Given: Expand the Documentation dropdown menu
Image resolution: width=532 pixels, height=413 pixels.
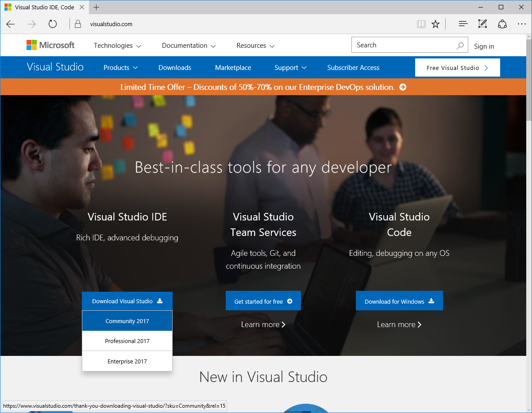Looking at the screenshot, I should (x=189, y=46).
